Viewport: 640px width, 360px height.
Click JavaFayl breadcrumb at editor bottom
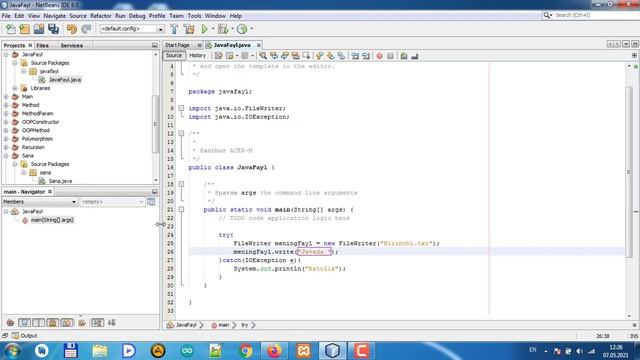[186, 325]
